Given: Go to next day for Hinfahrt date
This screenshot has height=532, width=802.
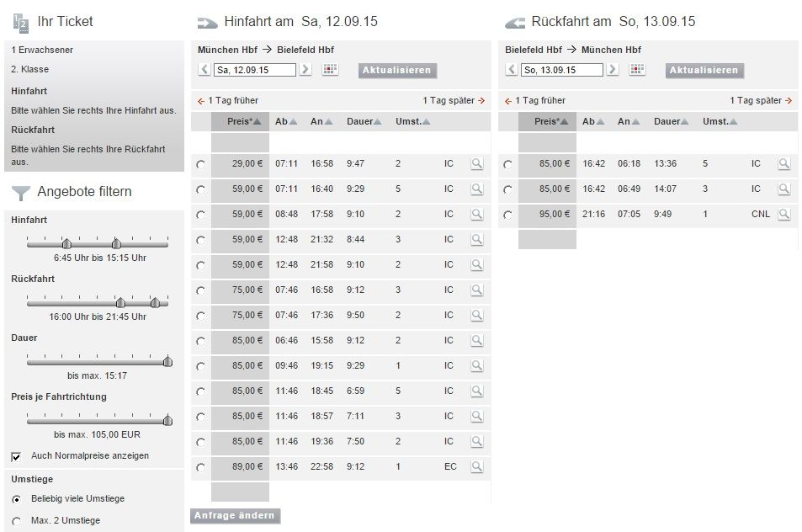Looking at the screenshot, I should click(305, 70).
